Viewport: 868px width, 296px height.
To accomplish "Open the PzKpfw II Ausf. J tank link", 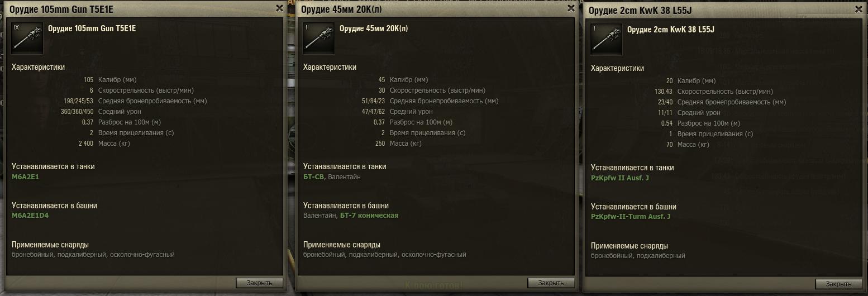I will point(620,178).
